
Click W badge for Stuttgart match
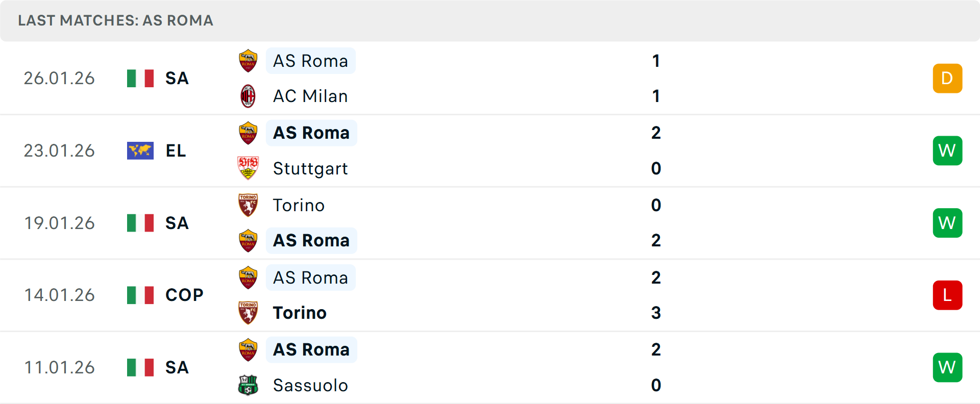[x=947, y=150]
